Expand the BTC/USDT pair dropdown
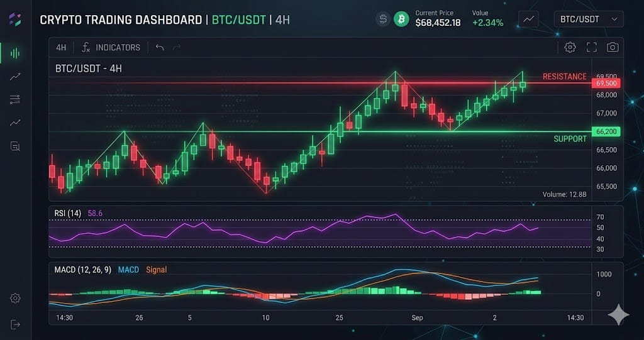Image resolution: width=644 pixels, height=340 pixels. (589, 19)
